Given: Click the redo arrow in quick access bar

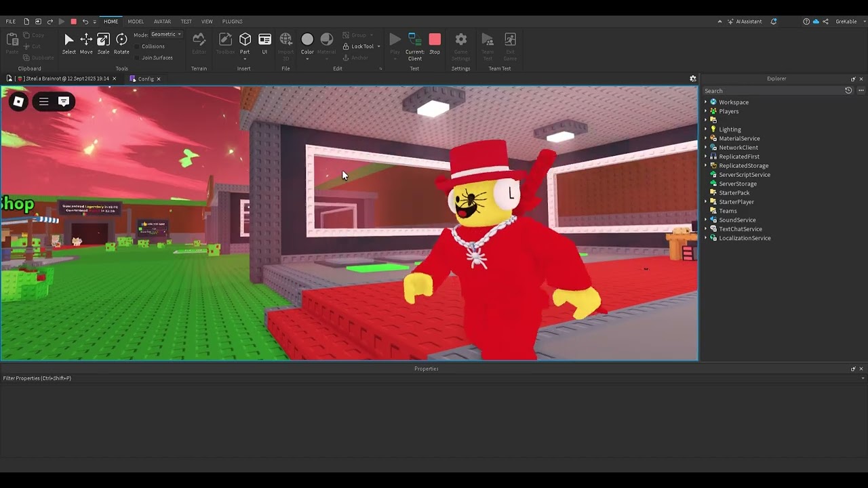Looking at the screenshot, I should [x=50, y=21].
